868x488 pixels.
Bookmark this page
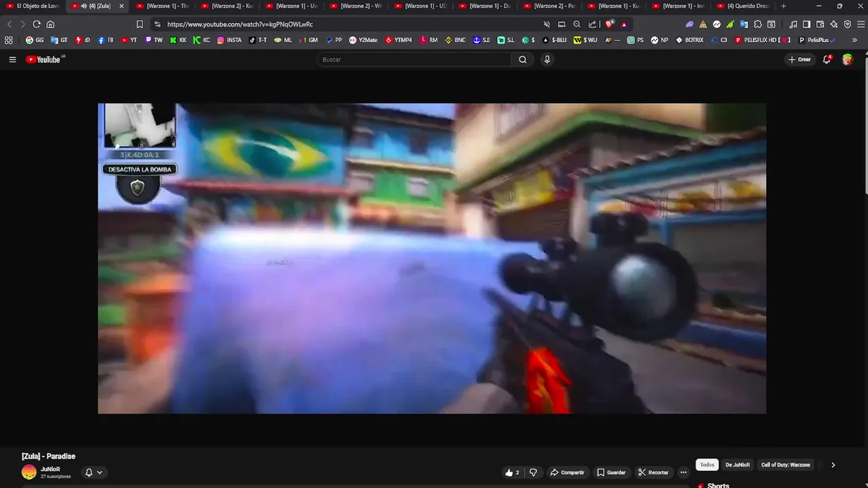140,24
